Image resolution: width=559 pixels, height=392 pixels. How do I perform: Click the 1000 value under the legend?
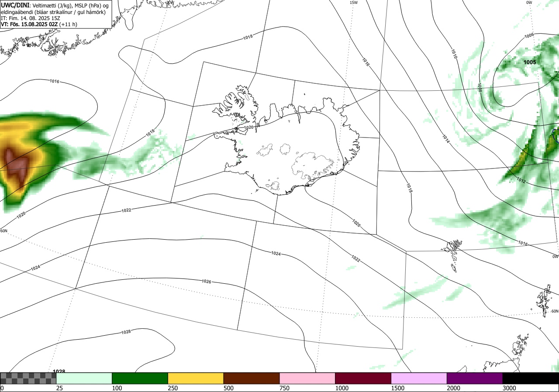point(342,388)
